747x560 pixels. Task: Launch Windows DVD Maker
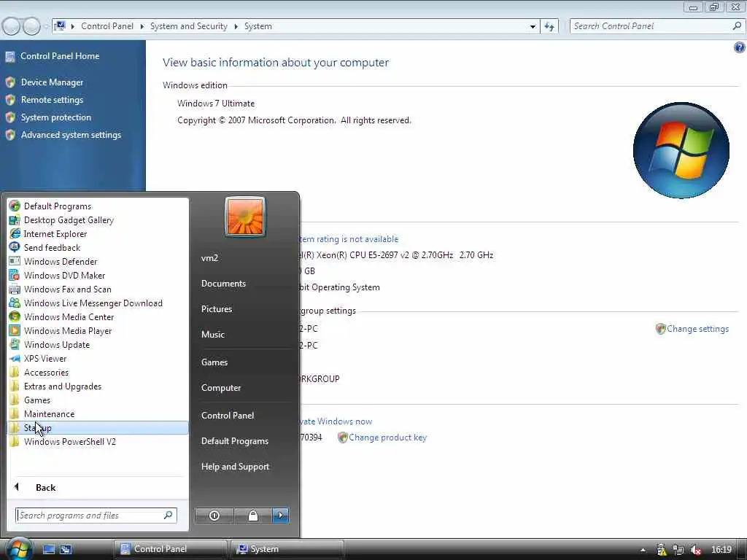coord(64,275)
